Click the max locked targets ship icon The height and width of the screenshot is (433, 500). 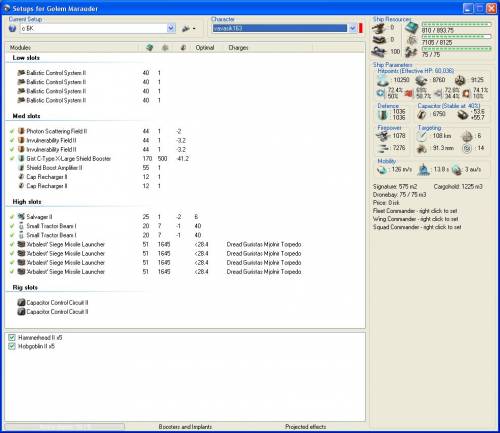(467, 136)
